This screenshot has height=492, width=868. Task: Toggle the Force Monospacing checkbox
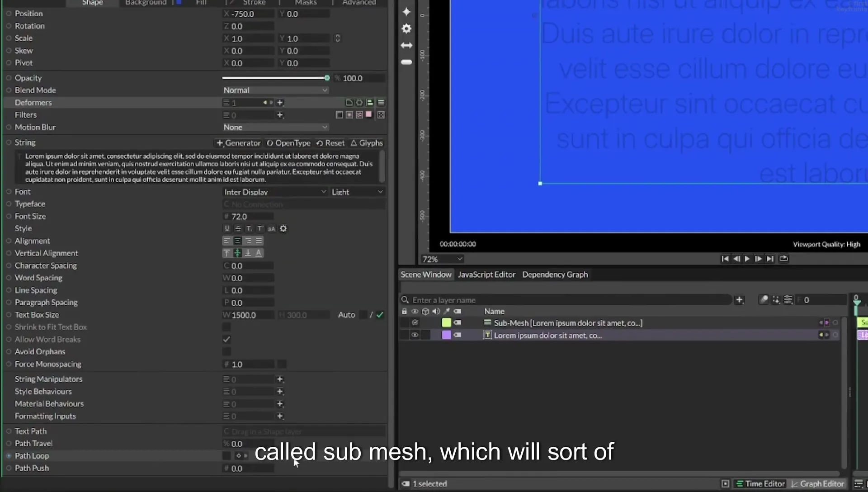(281, 364)
